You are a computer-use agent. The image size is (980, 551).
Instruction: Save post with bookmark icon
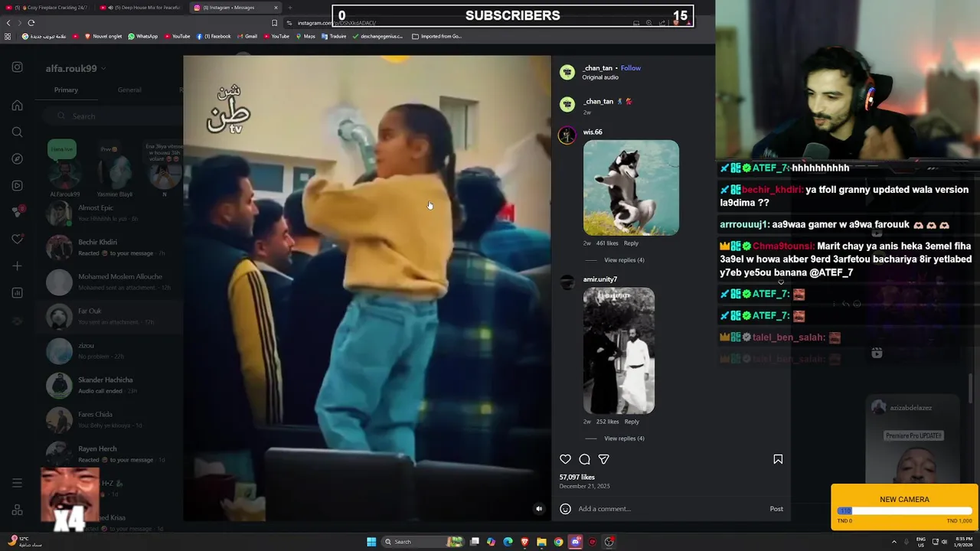(778, 459)
